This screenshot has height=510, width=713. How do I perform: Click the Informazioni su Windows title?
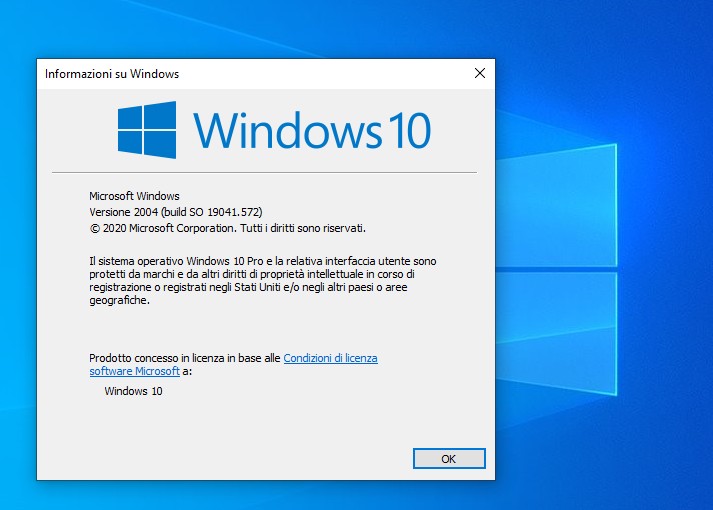coord(112,74)
